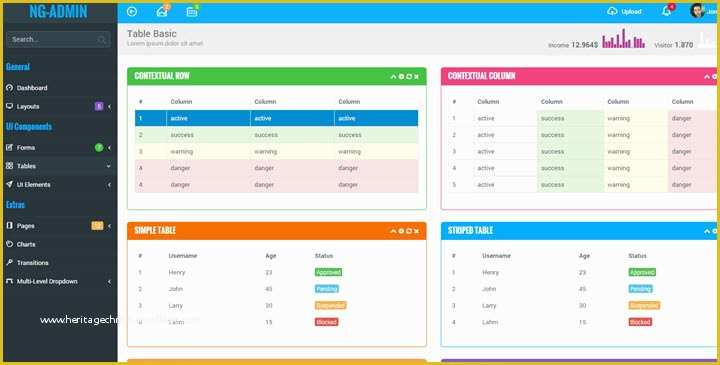Collapse the Simple Table panel
Image resolution: width=720 pixels, height=365 pixels.
[393, 231]
